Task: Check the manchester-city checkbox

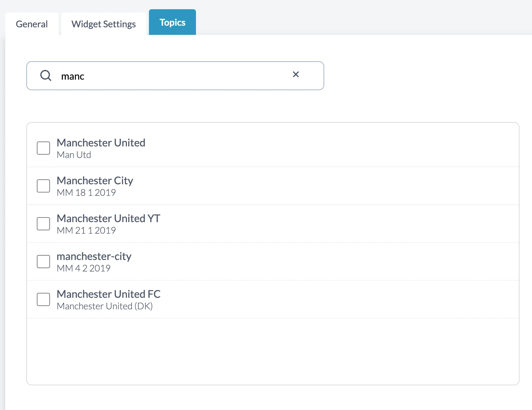Action: pyautogui.click(x=43, y=262)
